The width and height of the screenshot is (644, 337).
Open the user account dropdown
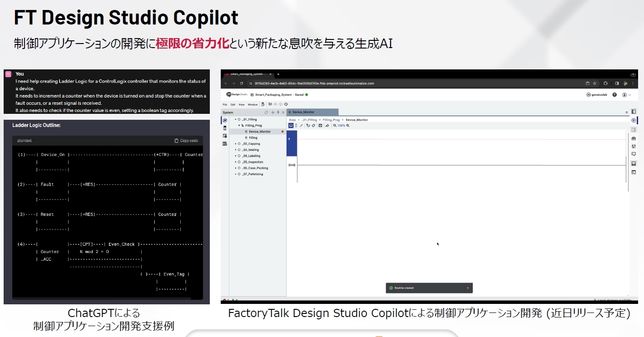[x=626, y=95]
